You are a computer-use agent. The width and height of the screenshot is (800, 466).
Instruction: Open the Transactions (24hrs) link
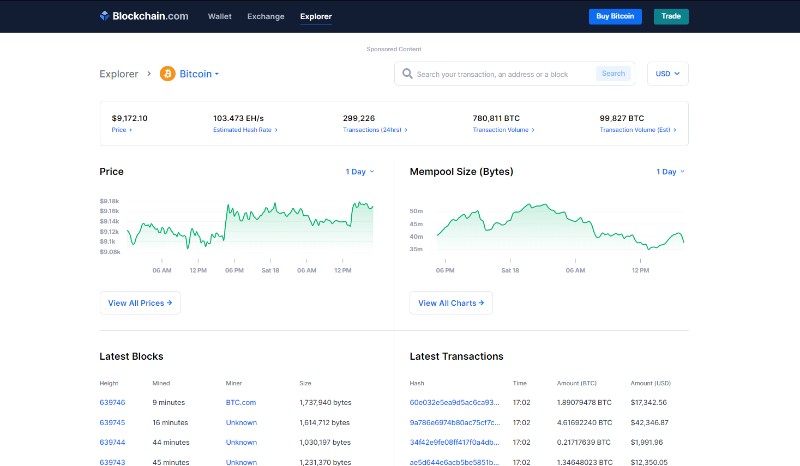click(x=375, y=130)
